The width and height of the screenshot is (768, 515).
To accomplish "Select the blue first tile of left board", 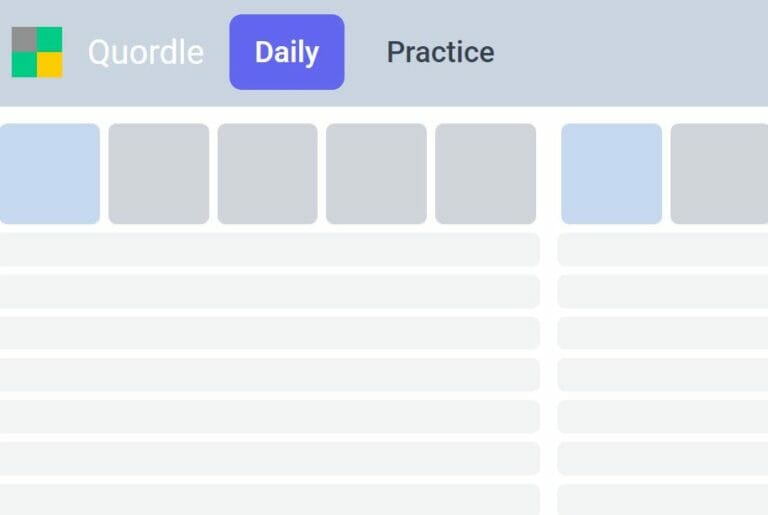I will click(x=49, y=173).
